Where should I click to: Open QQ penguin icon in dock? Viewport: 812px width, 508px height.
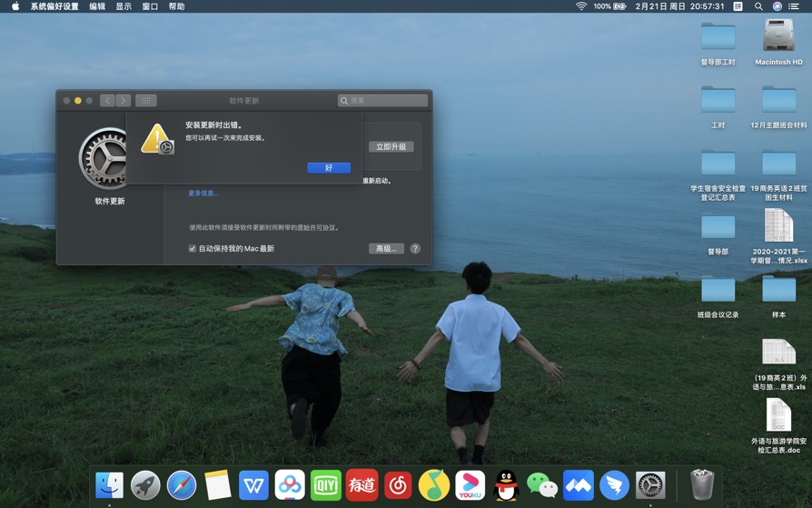[x=506, y=485]
